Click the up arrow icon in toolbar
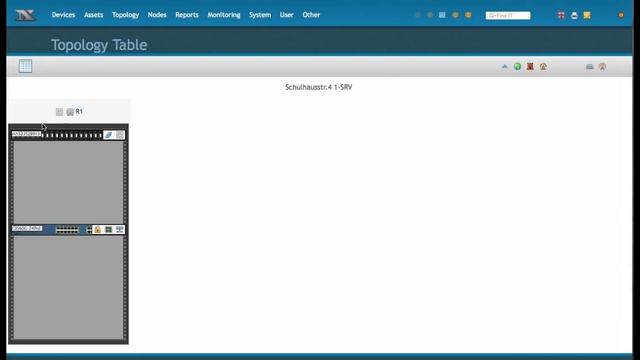Image resolution: width=640 pixels, height=360 pixels. [x=504, y=67]
